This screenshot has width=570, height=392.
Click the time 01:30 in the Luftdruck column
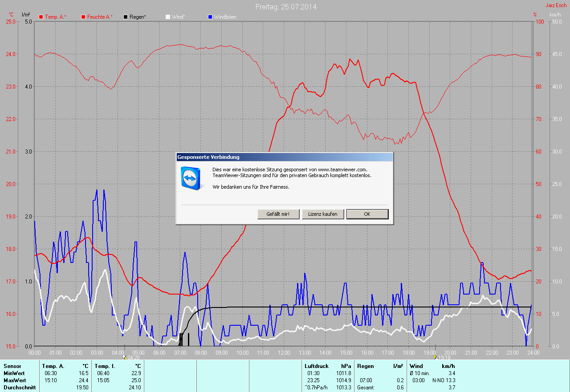313,373
